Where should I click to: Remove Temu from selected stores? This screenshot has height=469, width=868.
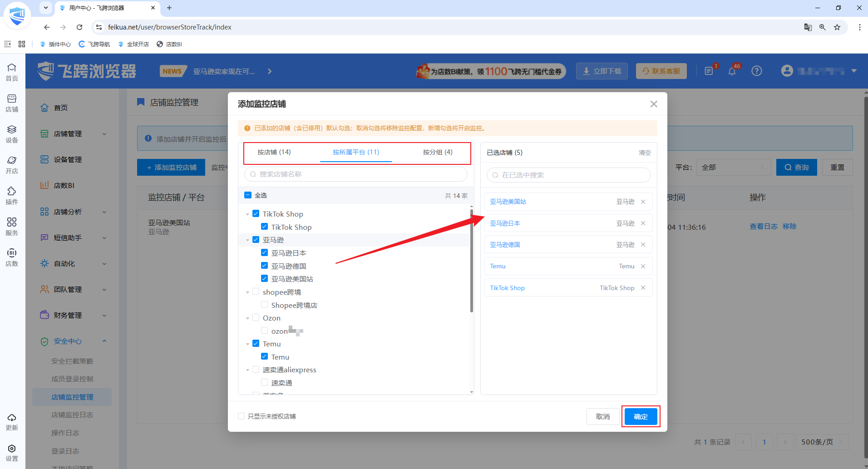(643, 267)
